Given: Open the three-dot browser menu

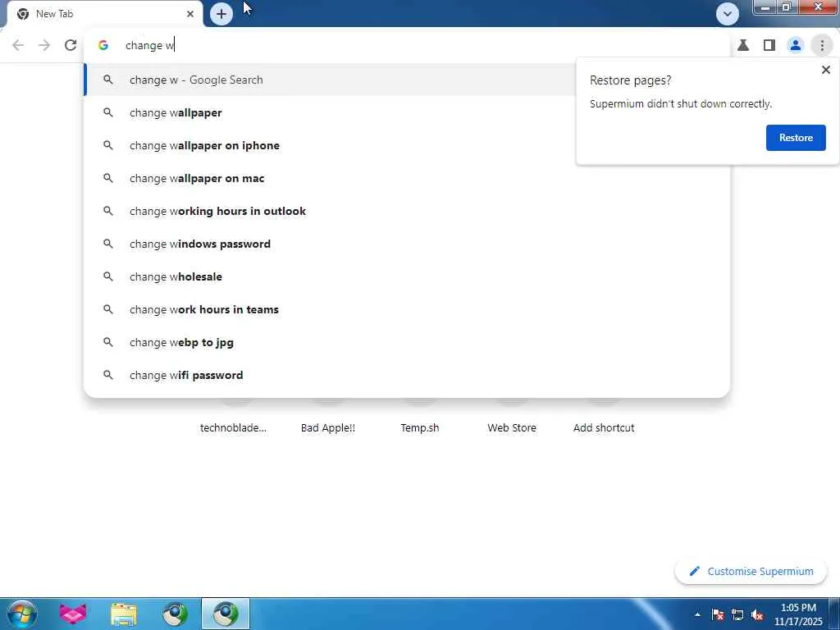Looking at the screenshot, I should coord(822,46).
